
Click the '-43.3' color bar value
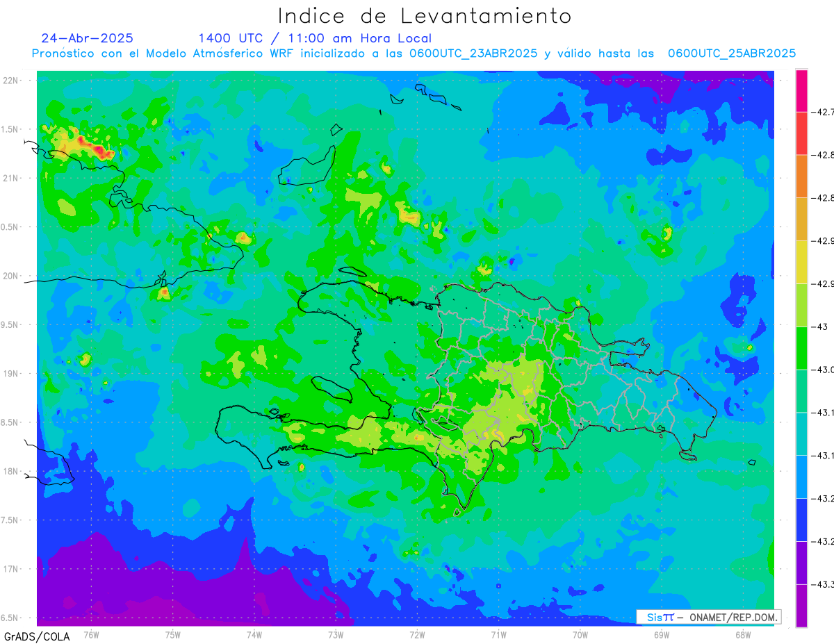coord(824,584)
